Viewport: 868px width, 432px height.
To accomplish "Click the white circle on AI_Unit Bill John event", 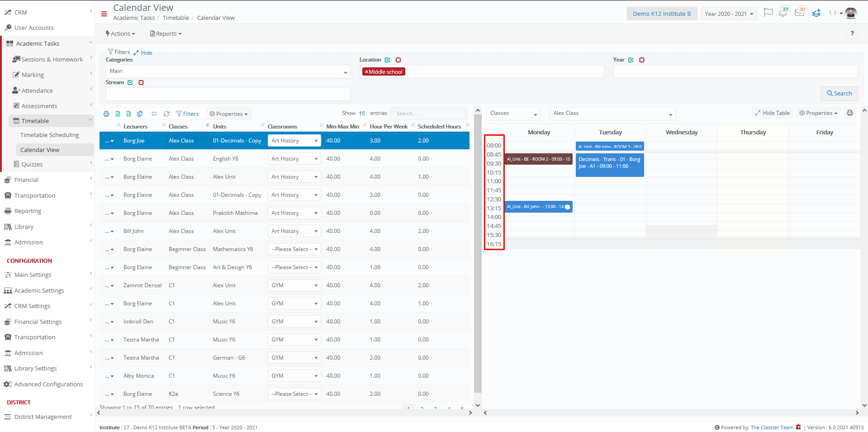I will coord(567,207).
